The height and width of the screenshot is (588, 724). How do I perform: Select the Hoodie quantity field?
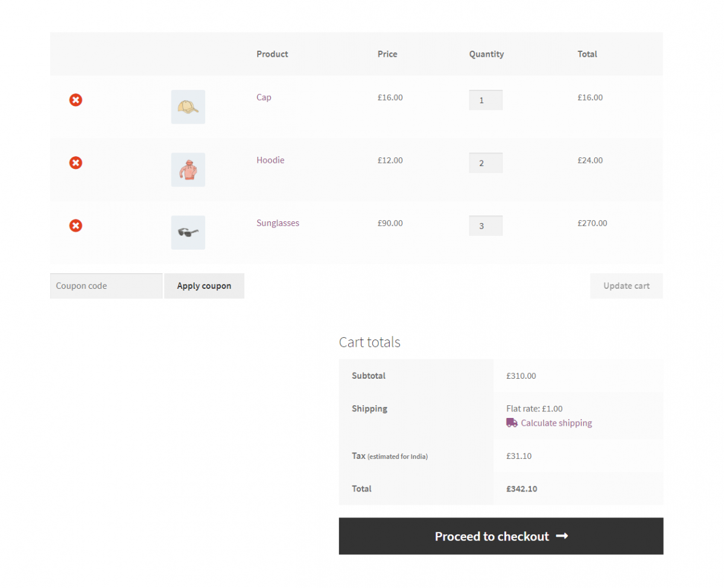(x=486, y=162)
